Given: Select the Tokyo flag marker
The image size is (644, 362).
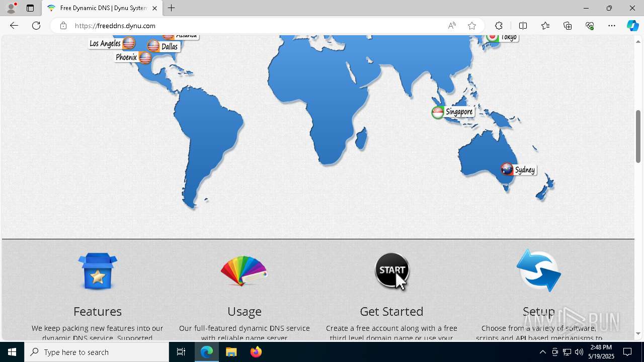Looking at the screenshot, I should point(492,37).
